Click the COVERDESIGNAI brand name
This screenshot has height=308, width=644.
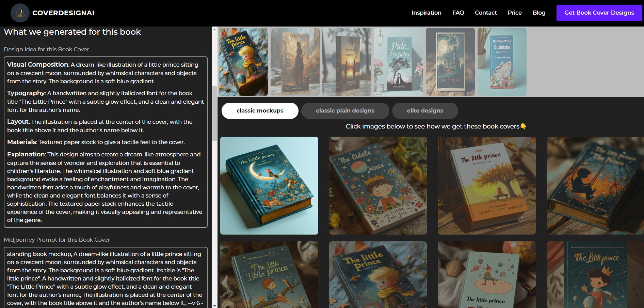63,13
